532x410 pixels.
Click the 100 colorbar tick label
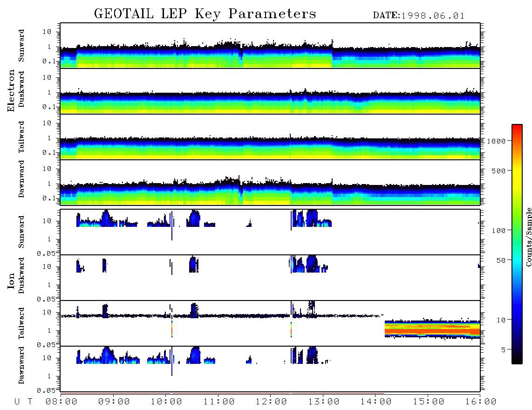499,231
